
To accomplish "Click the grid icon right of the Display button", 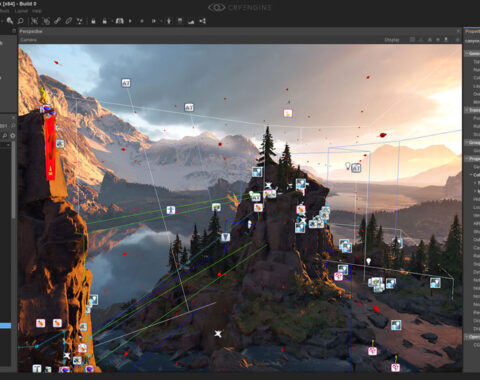I will pos(412,40).
